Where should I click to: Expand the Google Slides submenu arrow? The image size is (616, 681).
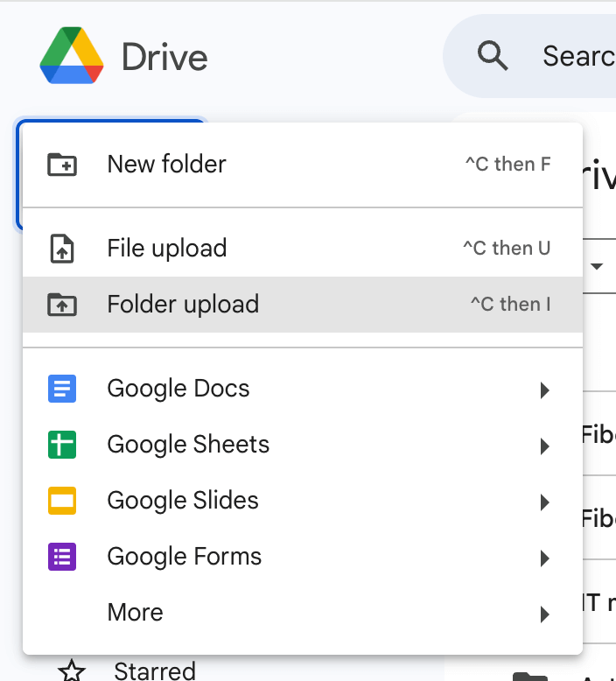click(545, 502)
